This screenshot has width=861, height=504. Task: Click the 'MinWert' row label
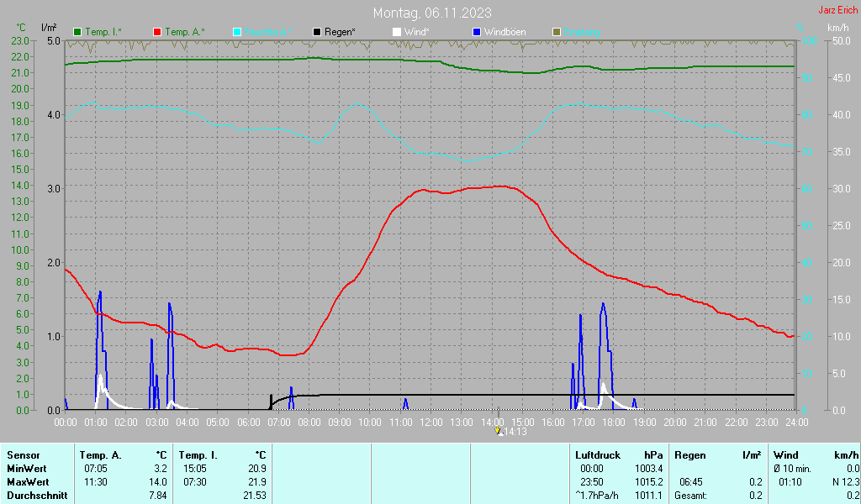(27, 469)
